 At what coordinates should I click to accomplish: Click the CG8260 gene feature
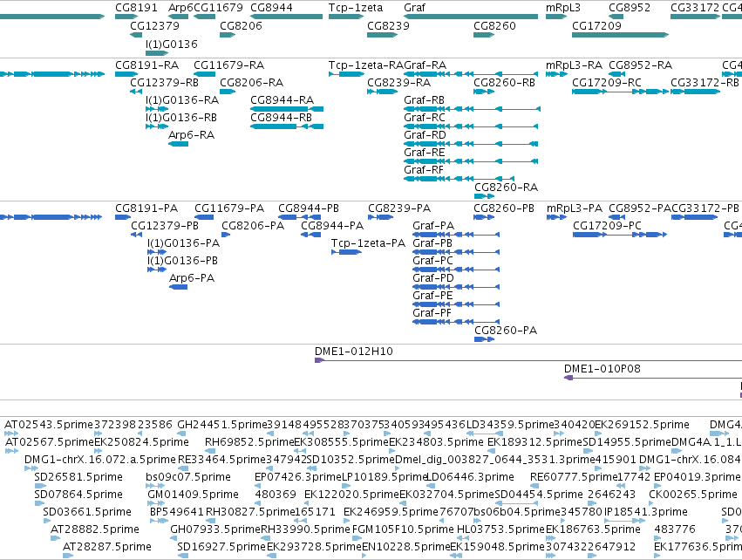[484, 35]
